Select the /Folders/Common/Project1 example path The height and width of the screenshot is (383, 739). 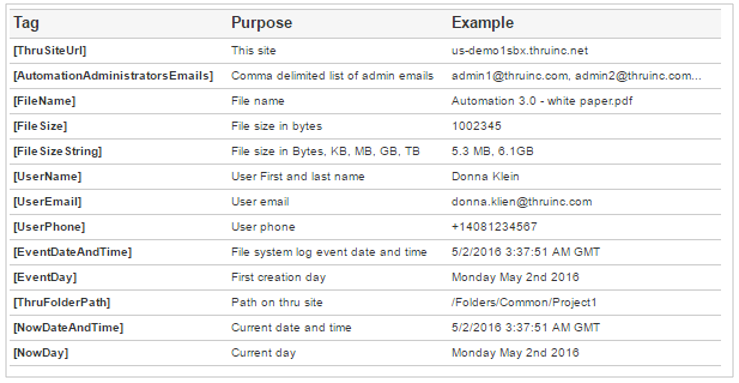(x=524, y=303)
